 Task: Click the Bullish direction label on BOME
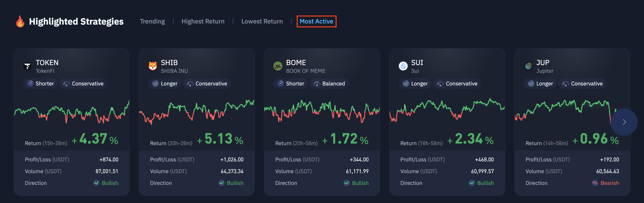pos(360,183)
